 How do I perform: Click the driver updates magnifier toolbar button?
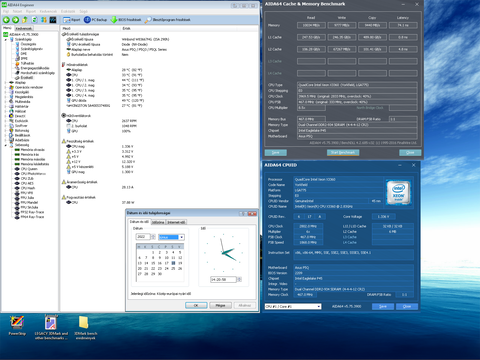(x=168, y=20)
